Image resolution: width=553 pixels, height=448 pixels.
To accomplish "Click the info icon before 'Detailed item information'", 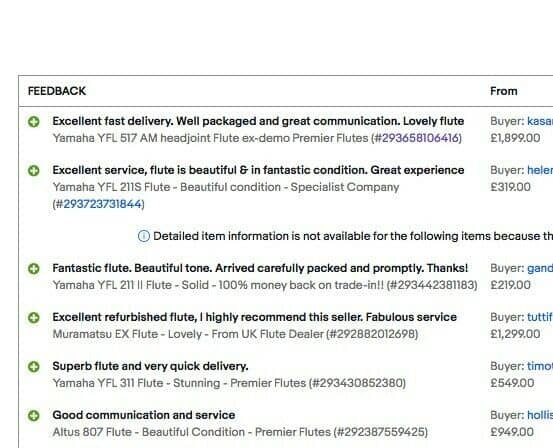I will pos(144,236).
